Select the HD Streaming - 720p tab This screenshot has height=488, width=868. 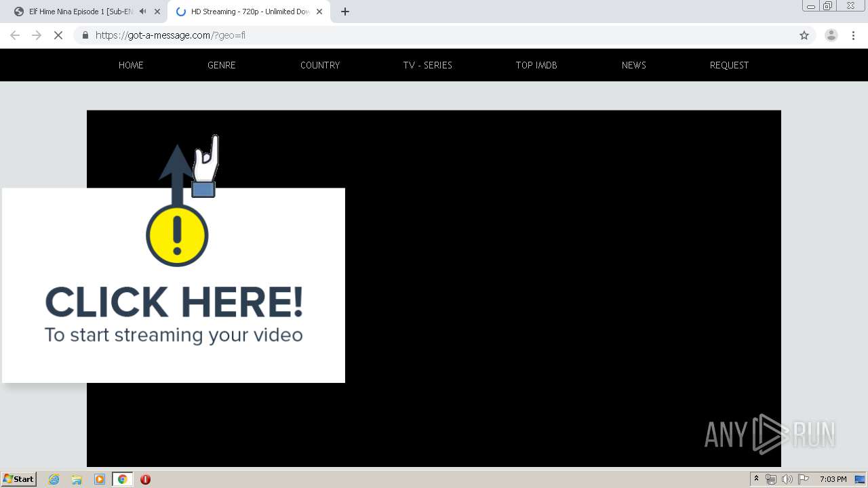point(249,12)
